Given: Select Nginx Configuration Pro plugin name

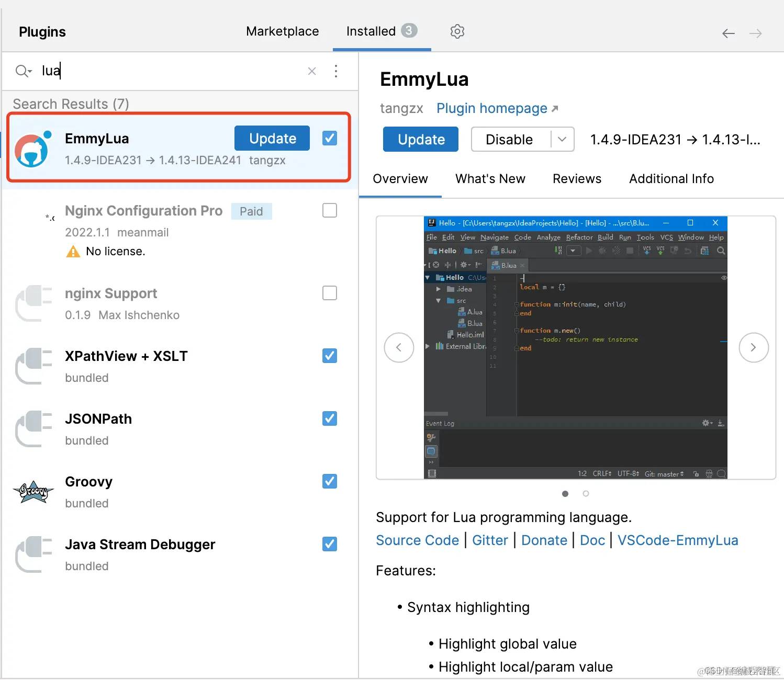Looking at the screenshot, I should click(144, 211).
